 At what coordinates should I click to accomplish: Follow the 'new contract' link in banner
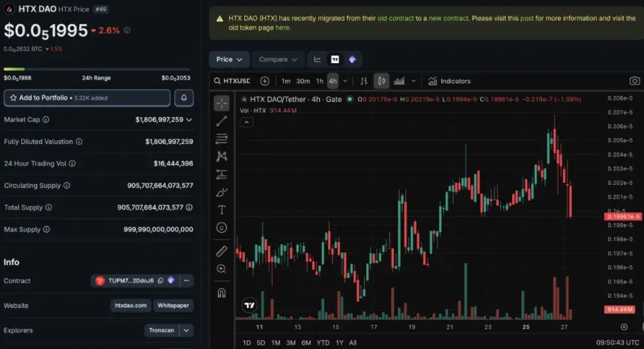click(x=449, y=19)
